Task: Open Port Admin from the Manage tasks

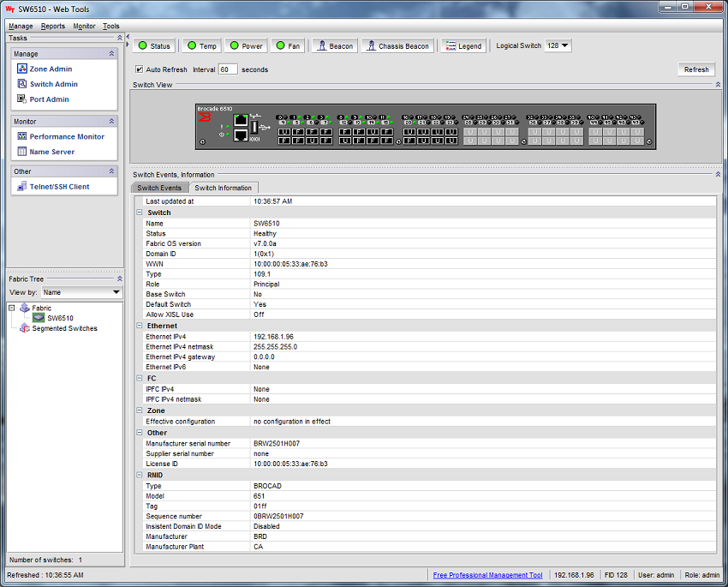Action: point(43,99)
